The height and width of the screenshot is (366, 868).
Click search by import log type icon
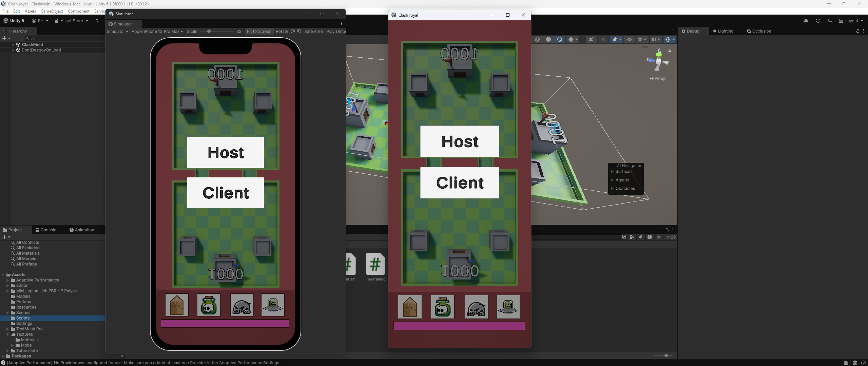650,237
